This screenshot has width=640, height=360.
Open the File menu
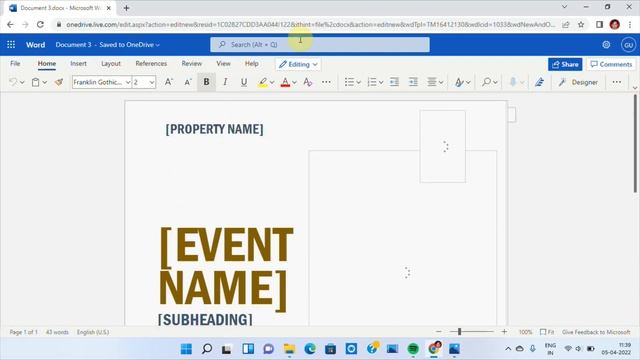pos(15,64)
